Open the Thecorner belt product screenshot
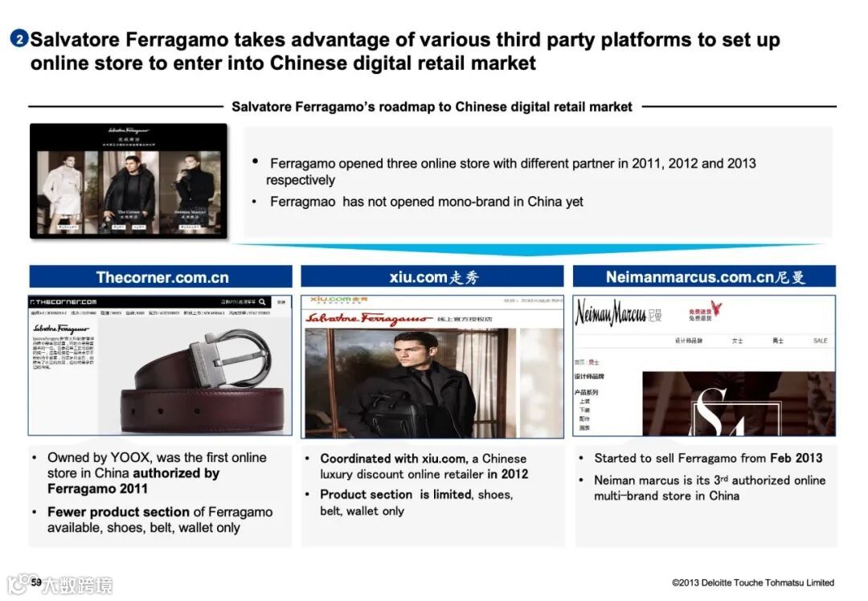This screenshot has height=601, width=868. (x=160, y=366)
